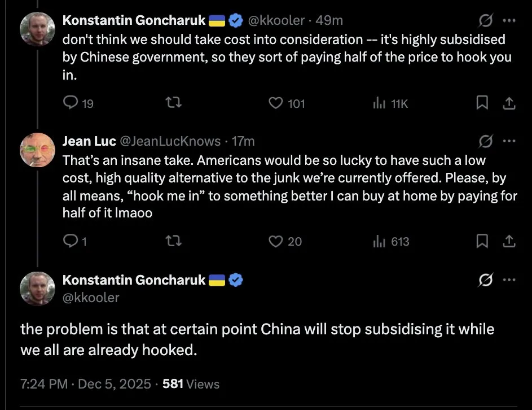The image size is (532, 410).
Task: Reply to Konstantin's first tweet with 19 replies
Action: pyautogui.click(x=70, y=103)
